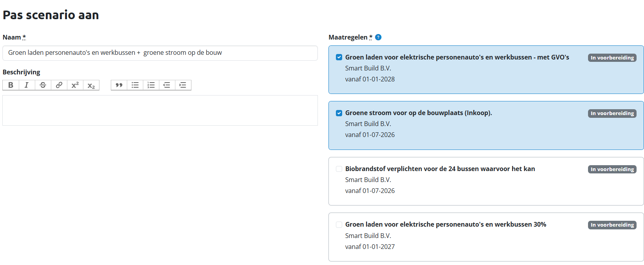
Task: Click 'In voorbereiding' badge on Groene stroom measure
Action: (x=612, y=114)
